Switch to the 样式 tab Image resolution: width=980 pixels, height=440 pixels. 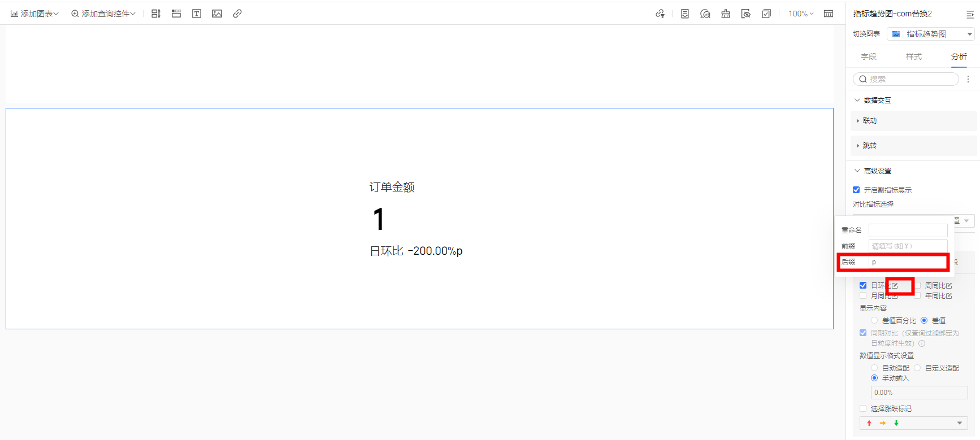(913, 56)
